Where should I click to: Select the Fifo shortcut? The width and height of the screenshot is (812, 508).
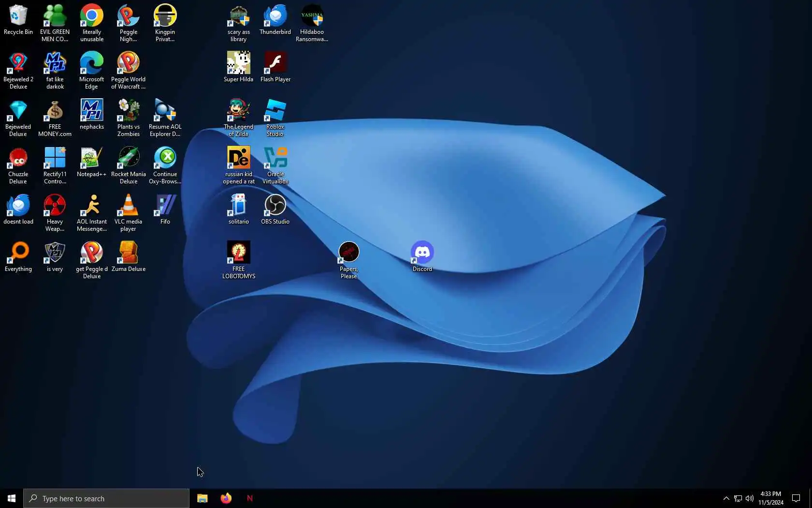[165, 210]
